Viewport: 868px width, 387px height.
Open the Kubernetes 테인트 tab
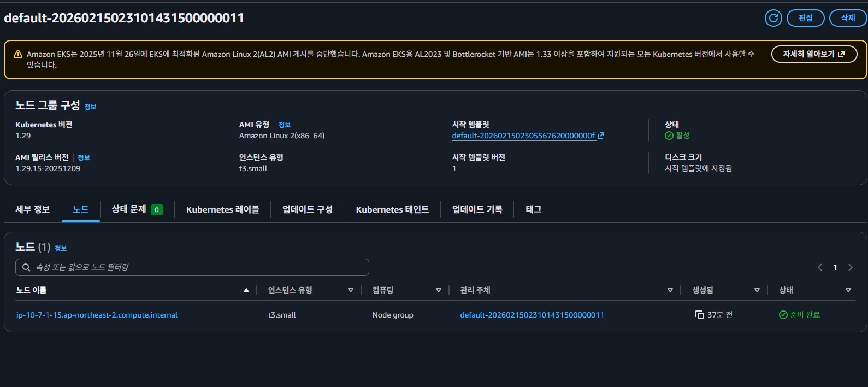tap(392, 209)
